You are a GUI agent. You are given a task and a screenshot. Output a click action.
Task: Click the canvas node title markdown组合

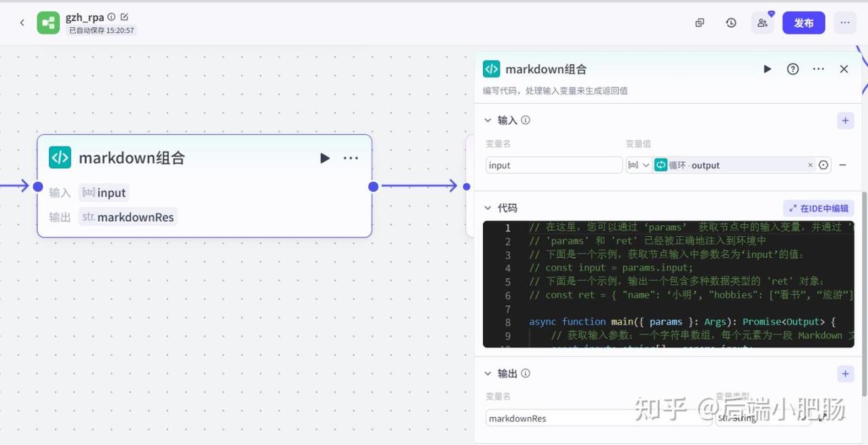coord(132,158)
